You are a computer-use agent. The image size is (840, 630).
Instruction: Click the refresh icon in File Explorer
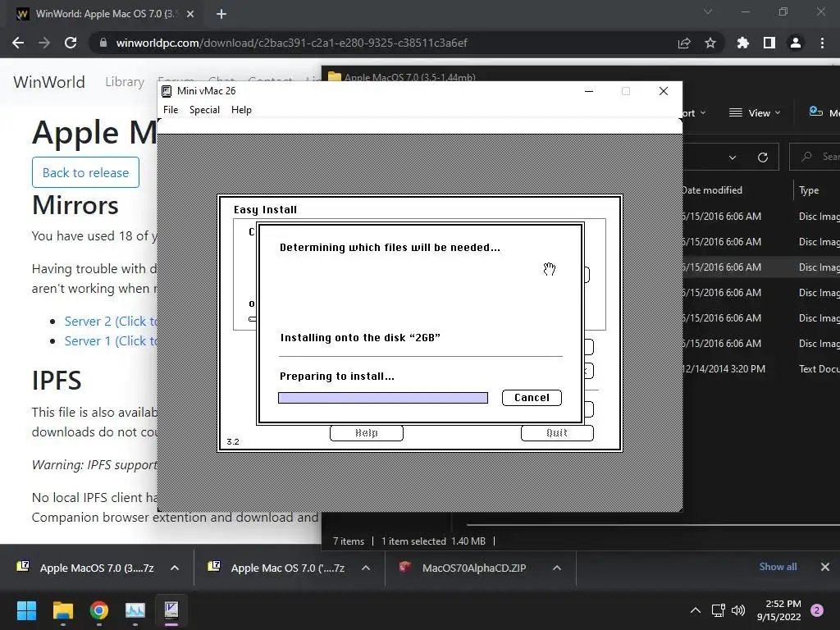click(763, 157)
